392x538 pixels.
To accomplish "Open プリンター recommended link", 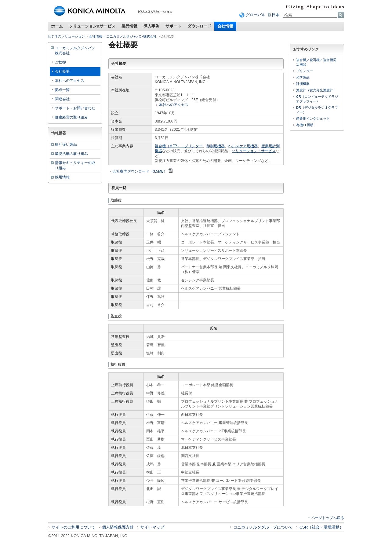I will [x=304, y=71].
